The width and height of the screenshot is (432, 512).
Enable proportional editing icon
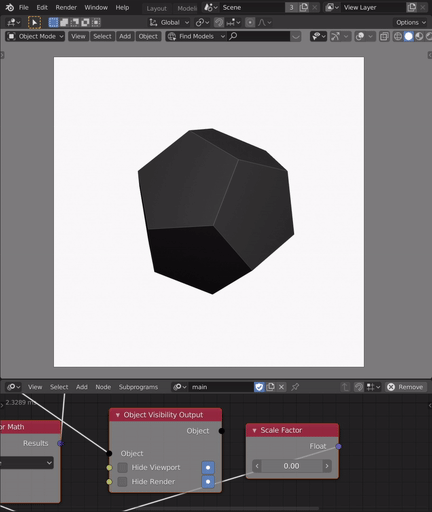coord(250,22)
